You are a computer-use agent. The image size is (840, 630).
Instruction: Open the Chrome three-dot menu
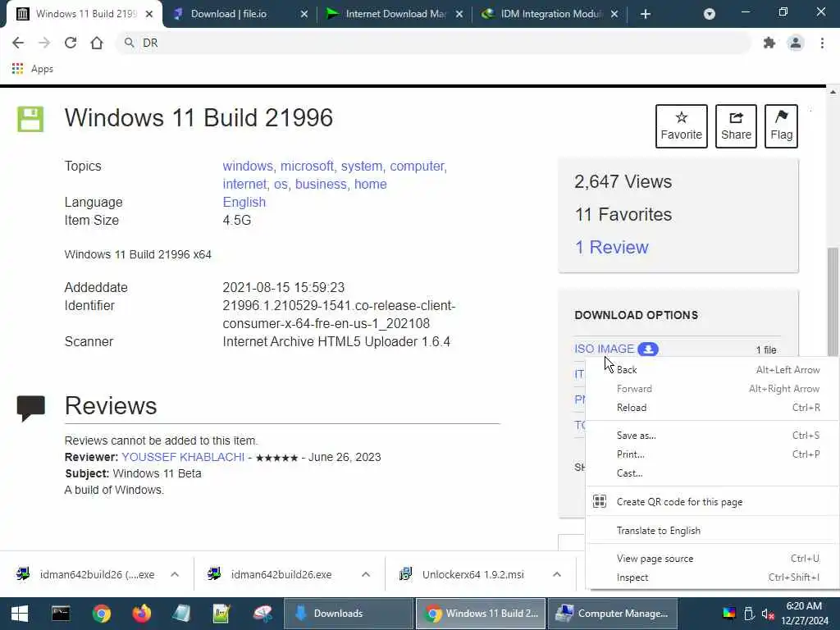click(x=822, y=43)
